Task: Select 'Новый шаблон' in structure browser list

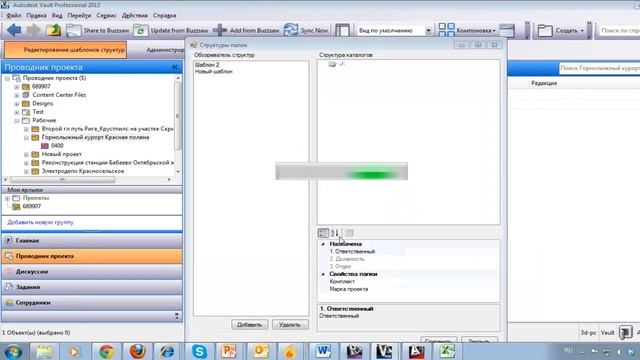Action: point(214,71)
